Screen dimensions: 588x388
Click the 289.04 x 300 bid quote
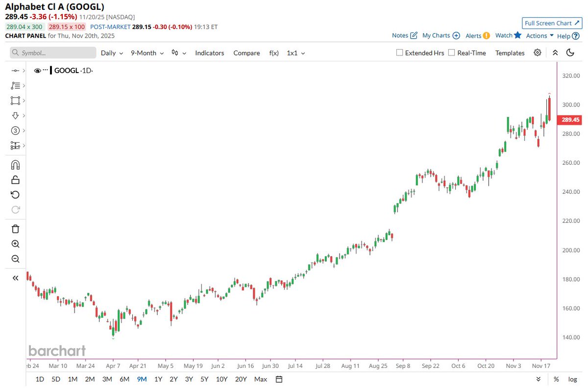pyautogui.click(x=25, y=26)
